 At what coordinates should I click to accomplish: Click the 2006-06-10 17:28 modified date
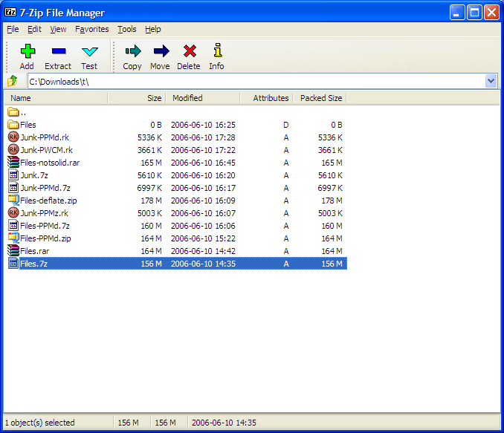(203, 137)
